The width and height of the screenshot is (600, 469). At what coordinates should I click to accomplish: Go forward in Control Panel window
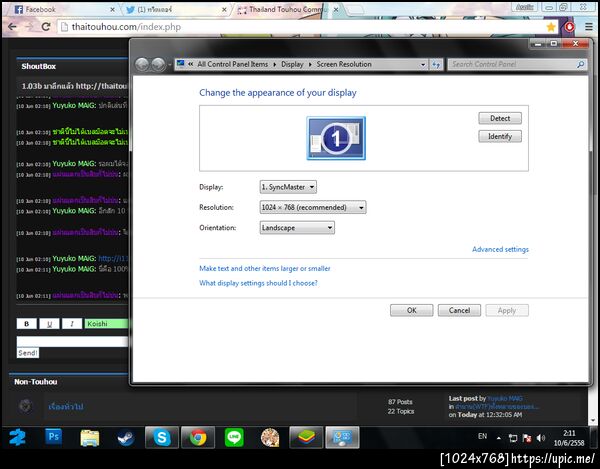[158, 64]
